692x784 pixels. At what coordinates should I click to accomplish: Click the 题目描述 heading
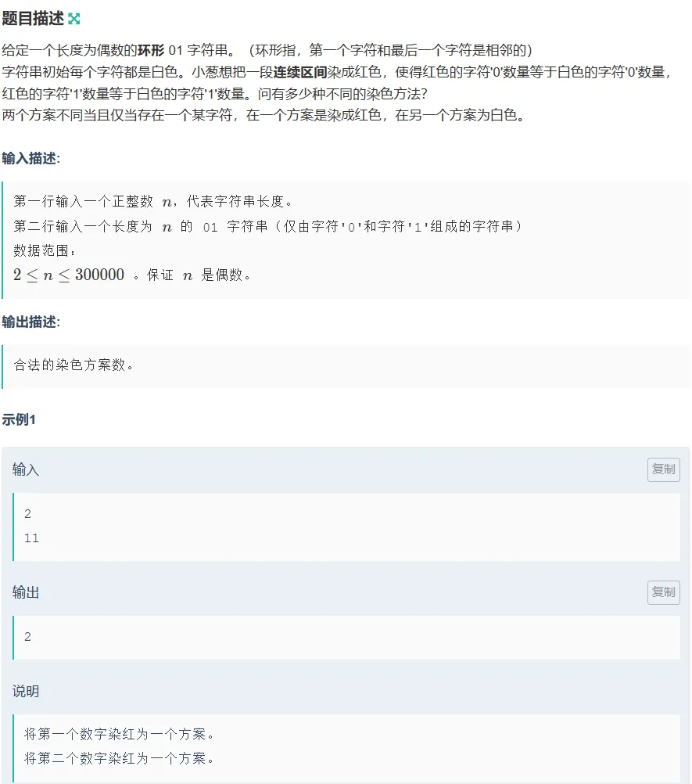point(33,19)
